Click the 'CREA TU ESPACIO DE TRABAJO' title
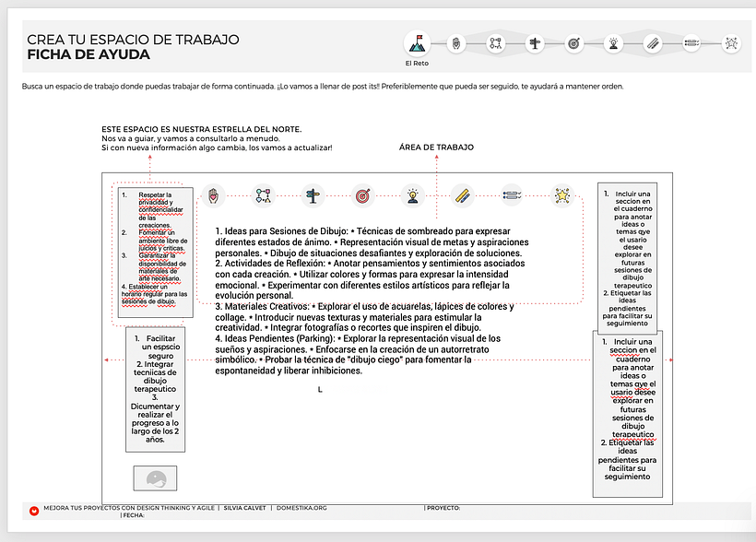 (x=133, y=40)
